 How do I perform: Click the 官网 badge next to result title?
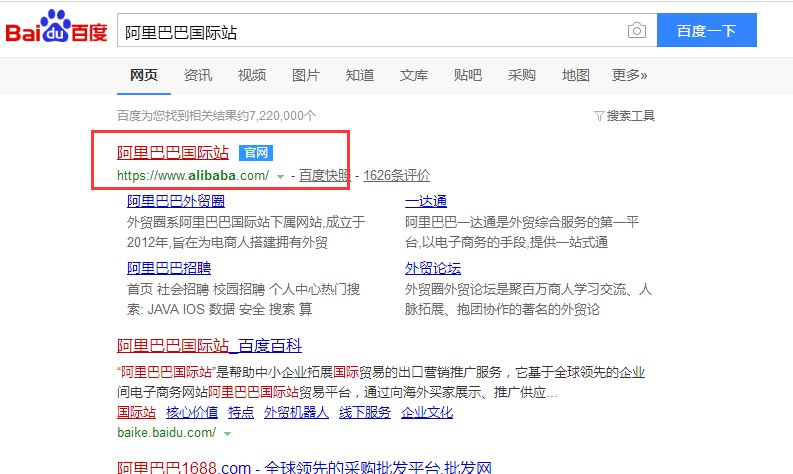(x=256, y=153)
